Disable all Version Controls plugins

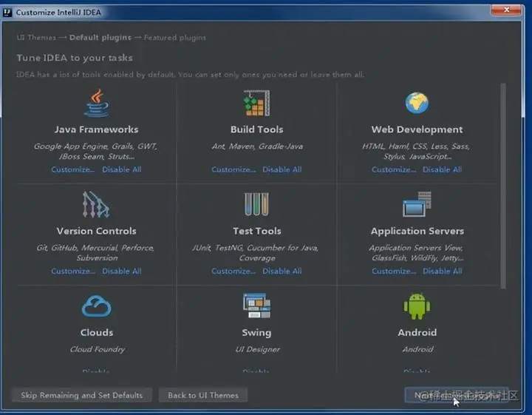tap(122, 271)
